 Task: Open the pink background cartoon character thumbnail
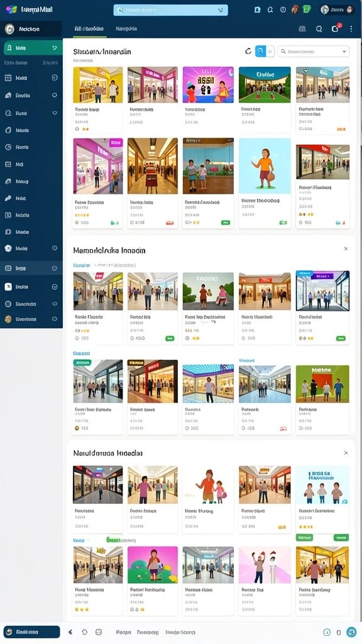pos(153,565)
